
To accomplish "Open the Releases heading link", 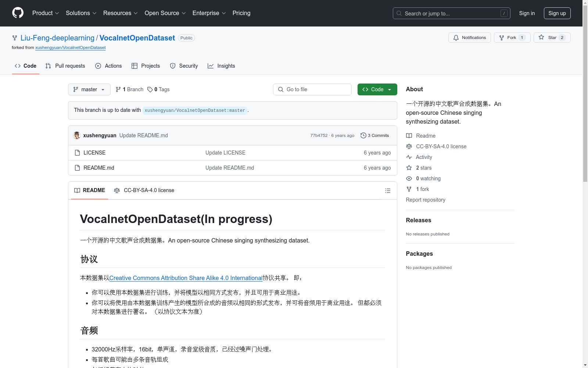I will pos(419,220).
